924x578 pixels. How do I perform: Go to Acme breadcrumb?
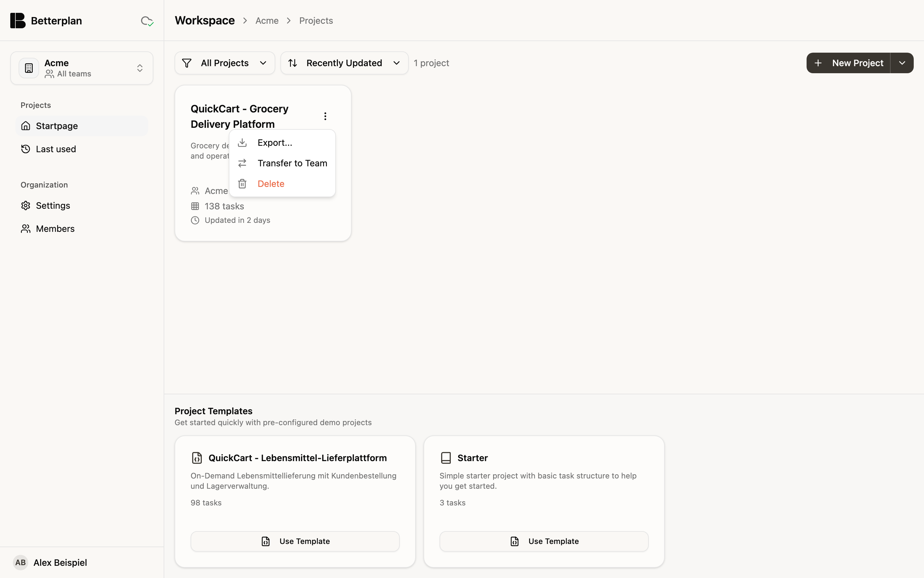coord(267,21)
